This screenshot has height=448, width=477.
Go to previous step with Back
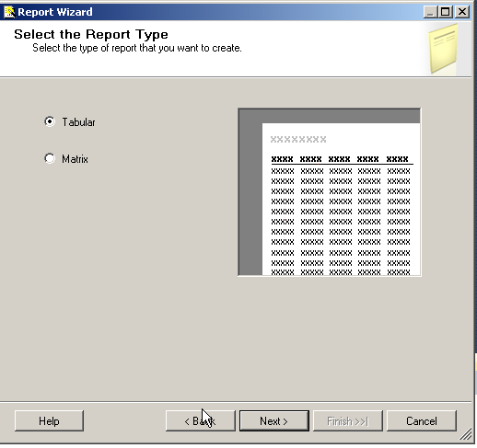201,421
